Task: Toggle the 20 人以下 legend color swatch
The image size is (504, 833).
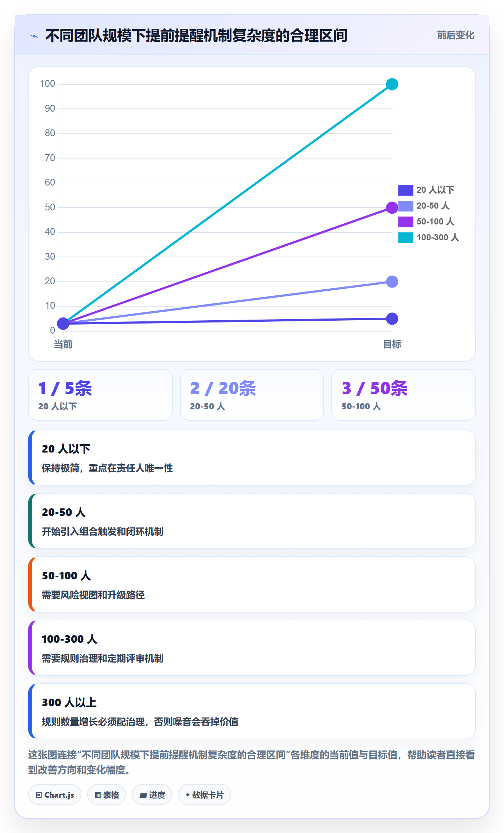Action: pyautogui.click(x=405, y=190)
